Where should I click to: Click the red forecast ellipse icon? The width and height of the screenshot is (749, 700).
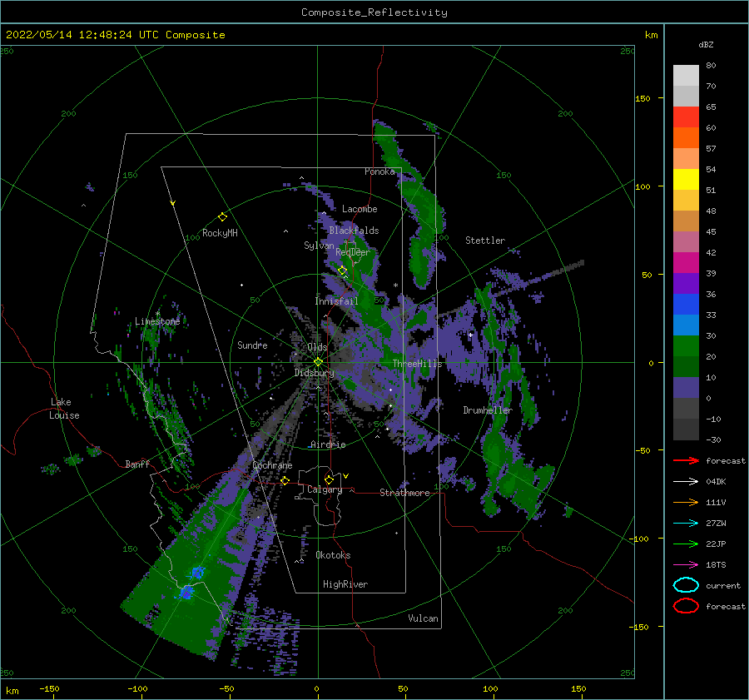[686, 606]
